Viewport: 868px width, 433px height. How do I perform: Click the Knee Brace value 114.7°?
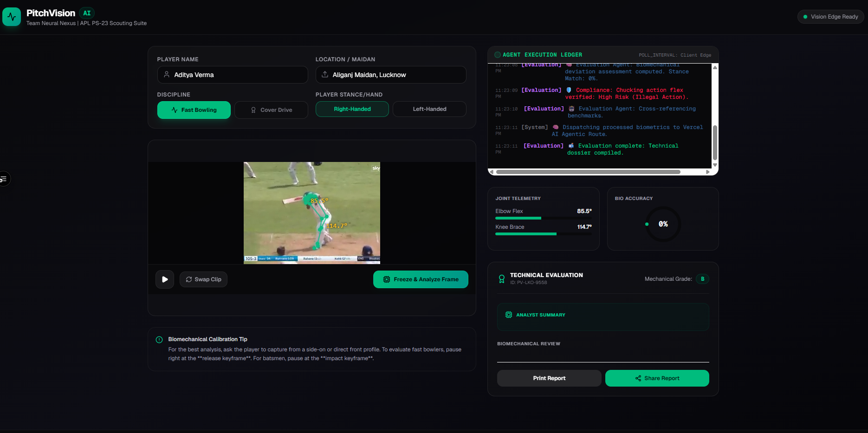click(x=584, y=227)
